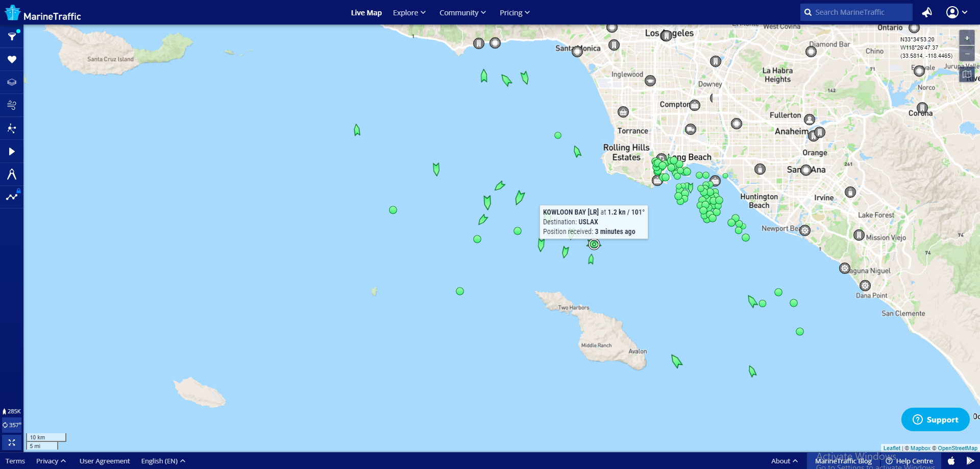Open the map Layers stack icon

(12, 82)
